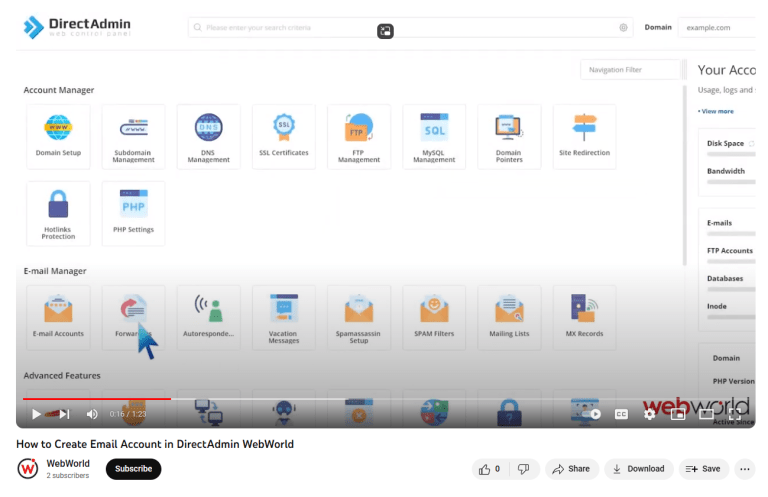Open Forwarders in E-mail Manager
Viewport: 768px width, 497px height.
(133, 318)
